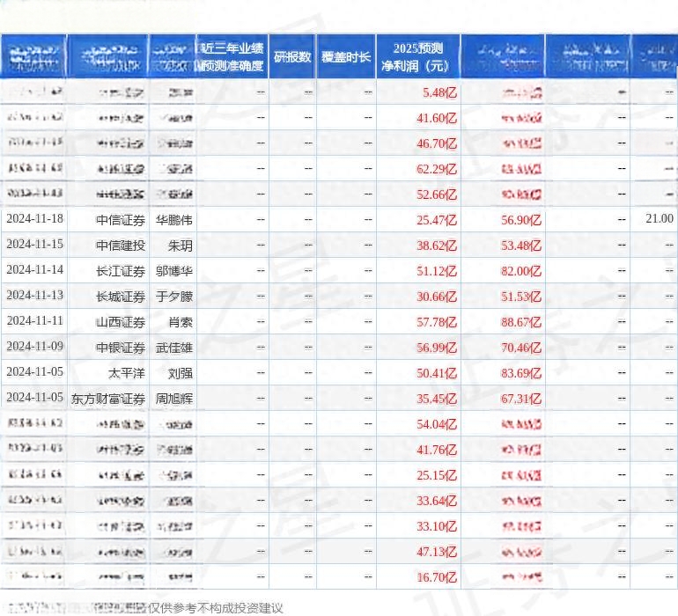Click the 2025预测净利润（元） column header
Image resolution: width=678 pixels, height=616 pixels.
418,56
